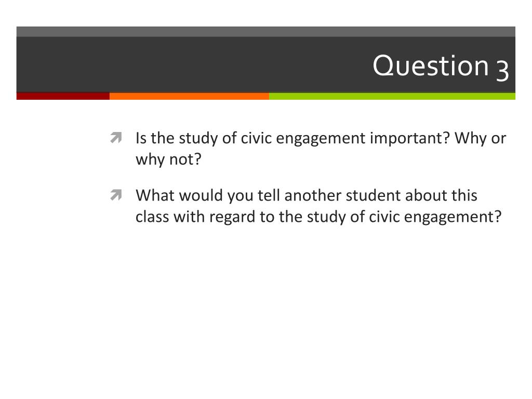Select the 'Question 3' slide title

[441, 66]
